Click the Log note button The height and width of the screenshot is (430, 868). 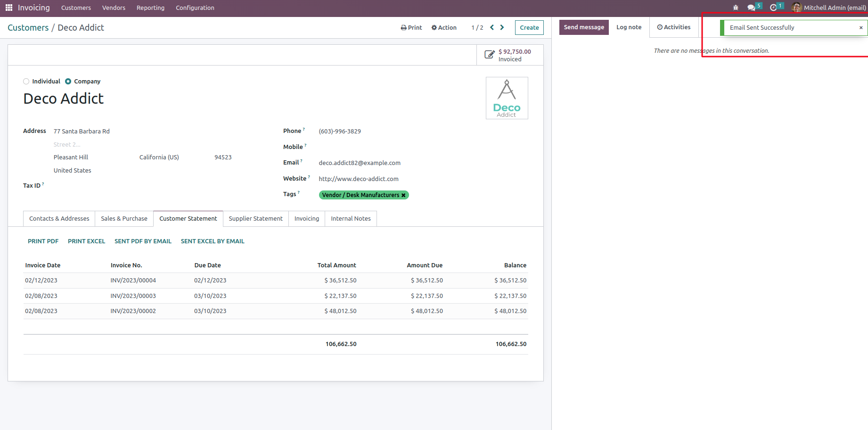[x=629, y=27]
